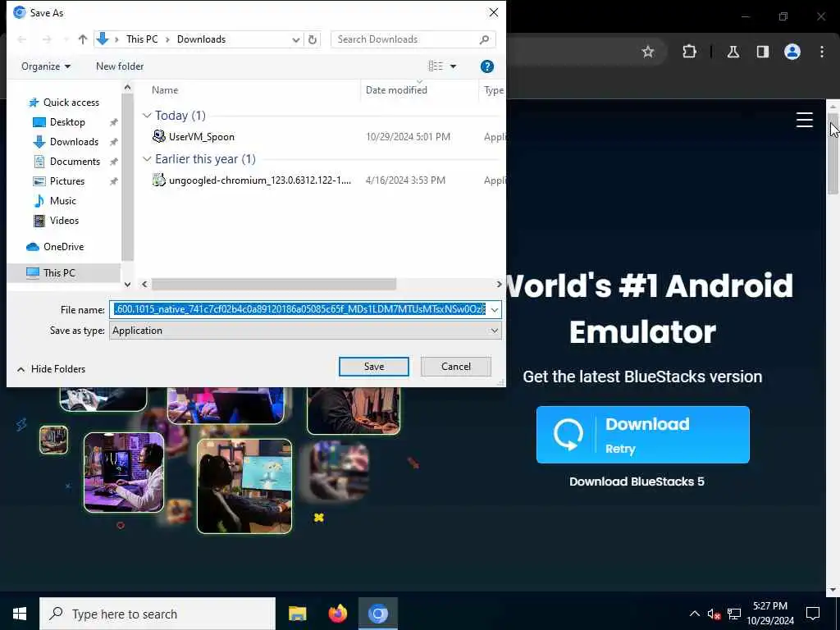Open Chrome three-dot menu

(822, 52)
